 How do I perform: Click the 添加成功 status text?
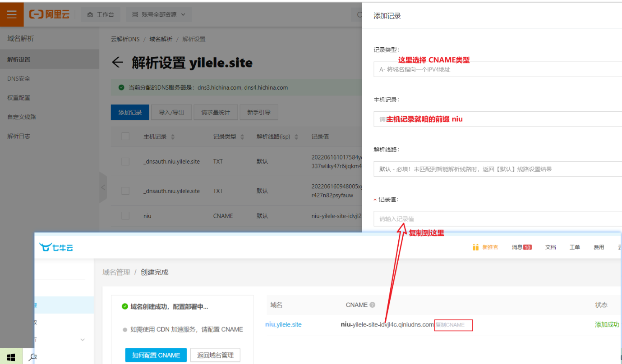pos(607,324)
